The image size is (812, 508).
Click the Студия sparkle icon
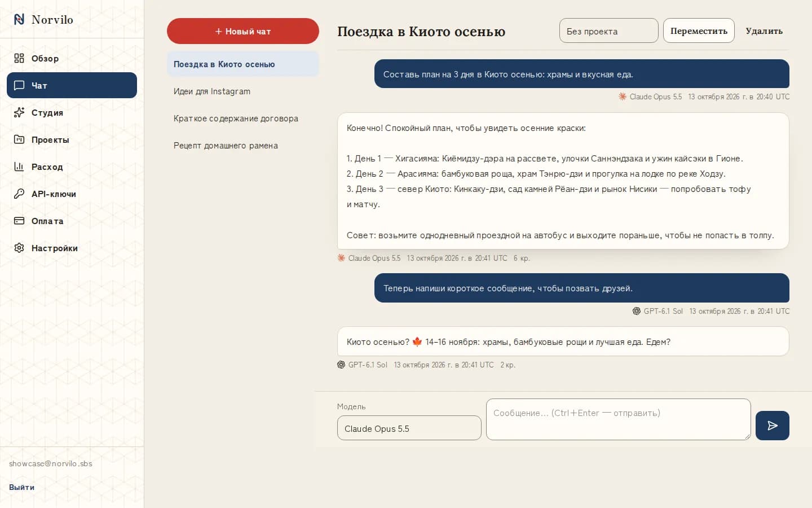click(19, 112)
